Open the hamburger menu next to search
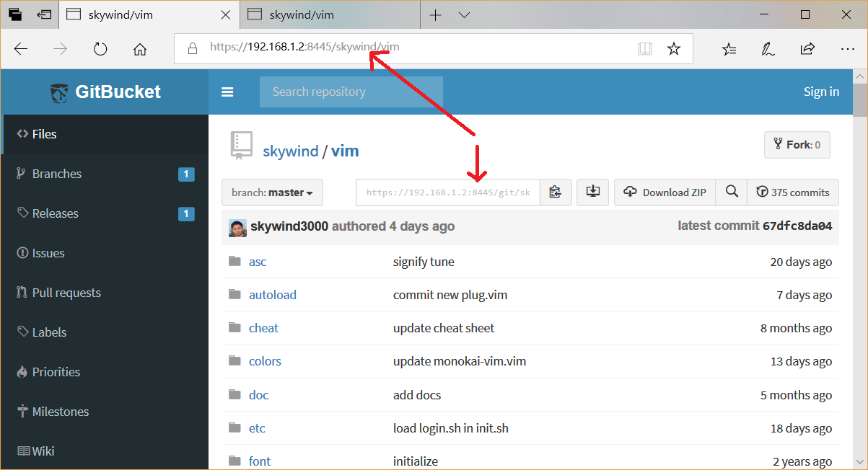This screenshot has width=868, height=470. pyautogui.click(x=227, y=92)
